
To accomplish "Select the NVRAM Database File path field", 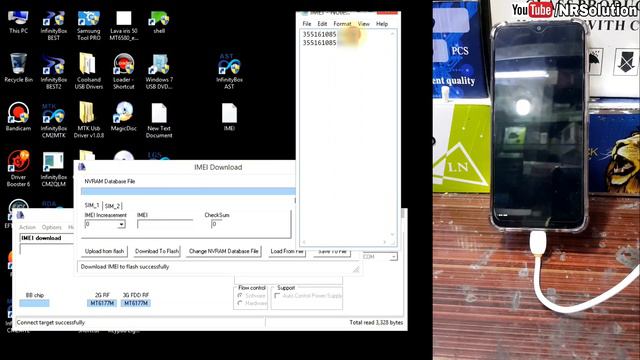I will click(188, 191).
